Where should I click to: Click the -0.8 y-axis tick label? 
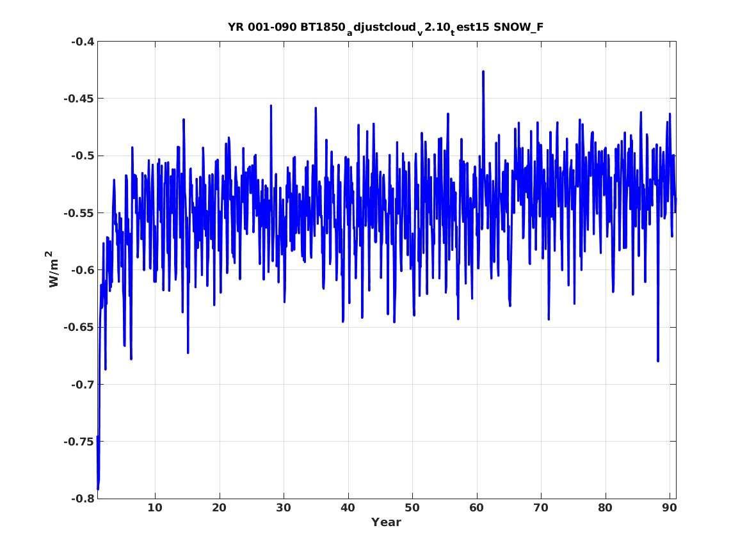[83, 499]
